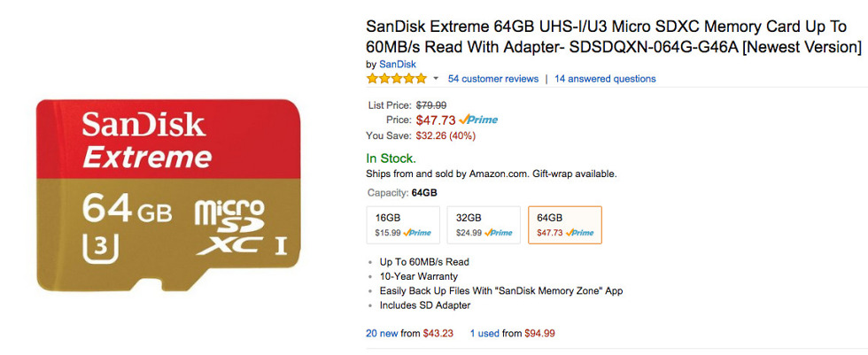Image resolution: width=868 pixels, height=355 pixels.
Task: Expand the star rating breakdown arrow
Action: 436,79
